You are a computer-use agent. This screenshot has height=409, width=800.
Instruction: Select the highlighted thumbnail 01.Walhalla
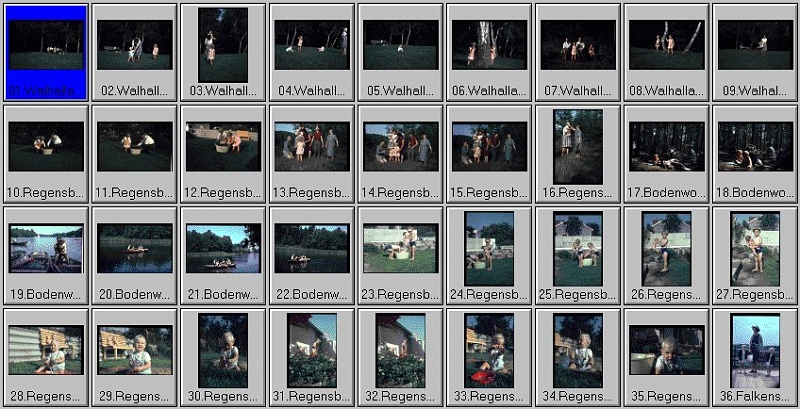(46, 45)
